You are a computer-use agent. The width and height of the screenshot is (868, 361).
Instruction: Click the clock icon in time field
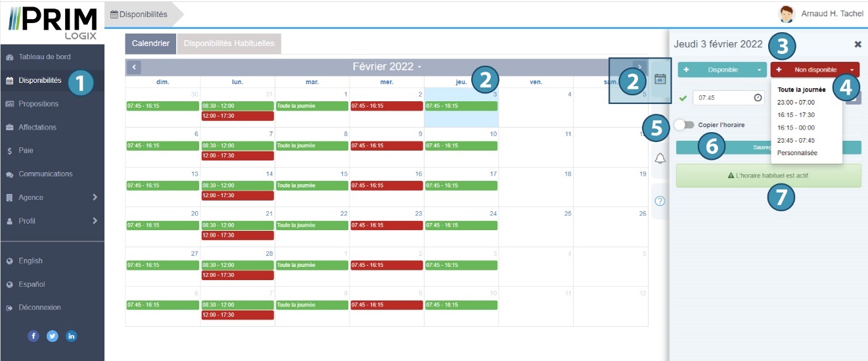tap(758, 97)
